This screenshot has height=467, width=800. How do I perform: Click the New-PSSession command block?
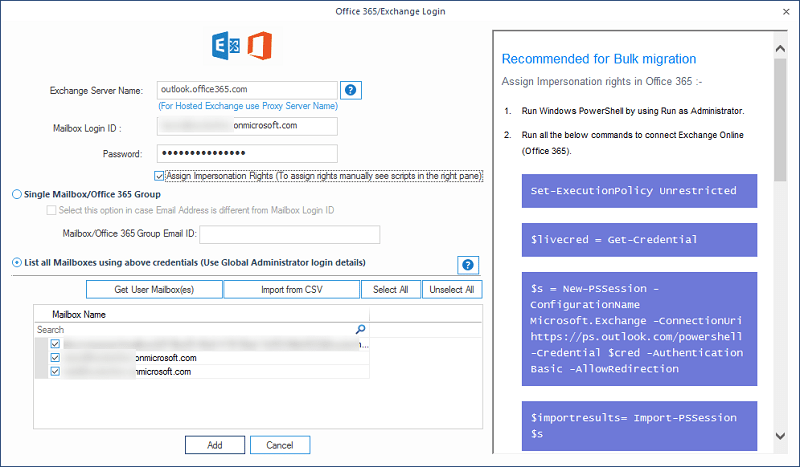pyautogui.click(x=639, y=329)
